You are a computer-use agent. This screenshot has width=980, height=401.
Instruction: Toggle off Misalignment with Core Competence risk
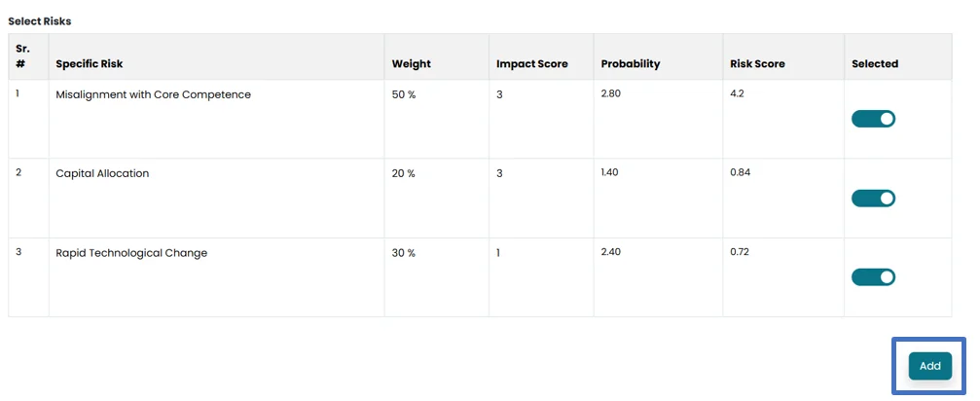873,119
